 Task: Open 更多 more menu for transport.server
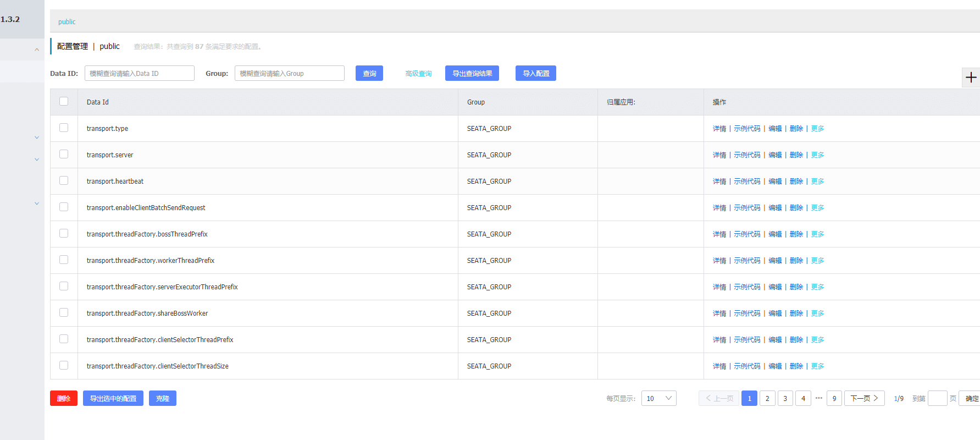coord(818,155)
